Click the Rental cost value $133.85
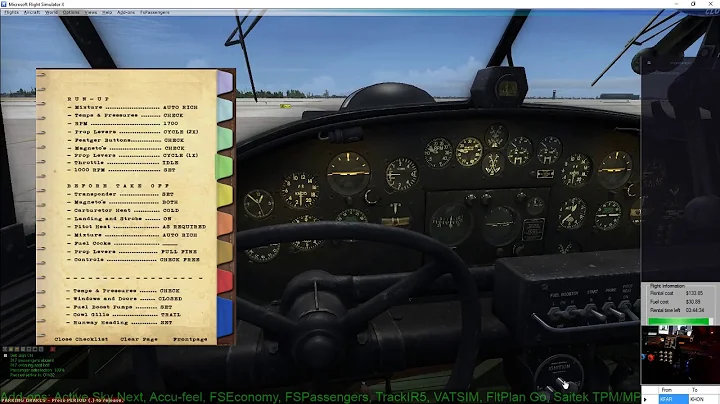Image resolution: width=720 pixels, height=404 pixels. point(694,293)
